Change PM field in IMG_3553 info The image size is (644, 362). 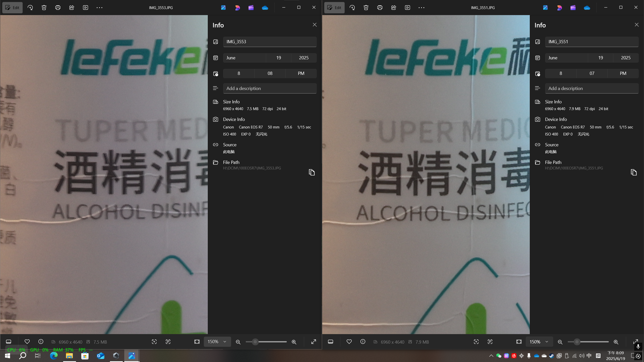click(x=301, y=73)
